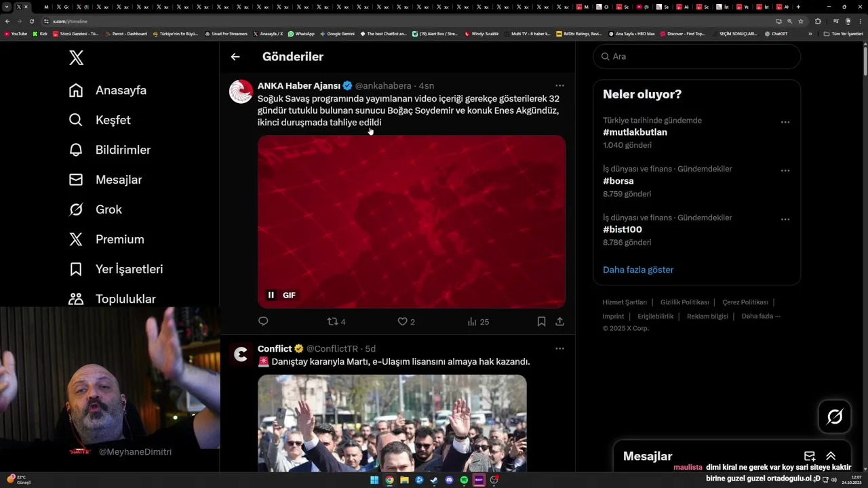The image size is (868, 488).
Task: Open the Chrome three-dot menu
Action: (x=859, y=21)
